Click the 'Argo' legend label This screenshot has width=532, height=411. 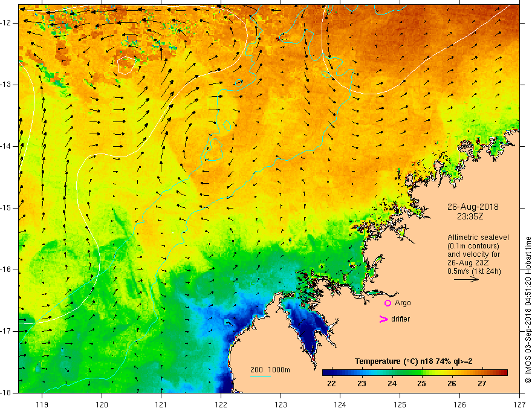coord(403,303)
